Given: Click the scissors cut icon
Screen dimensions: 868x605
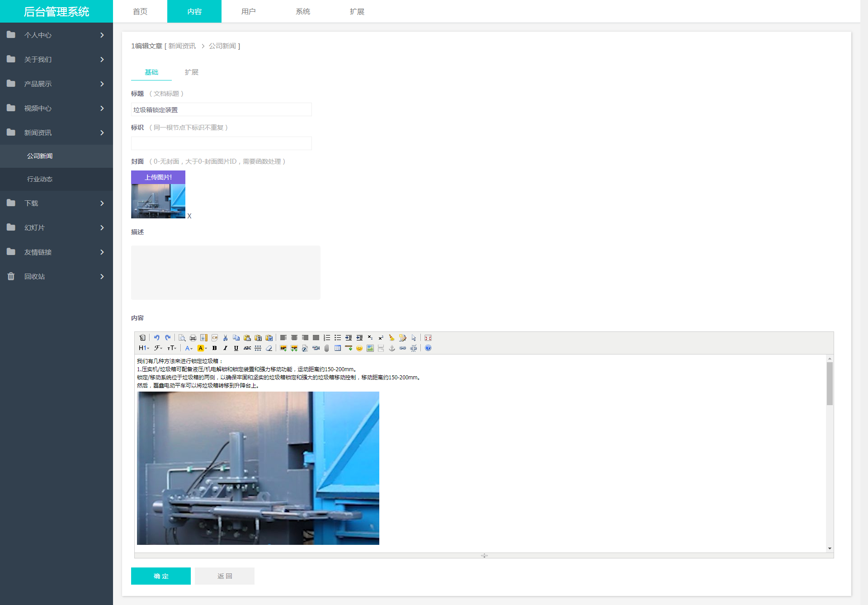Looking at the screenshot, I should pos(225,338).
